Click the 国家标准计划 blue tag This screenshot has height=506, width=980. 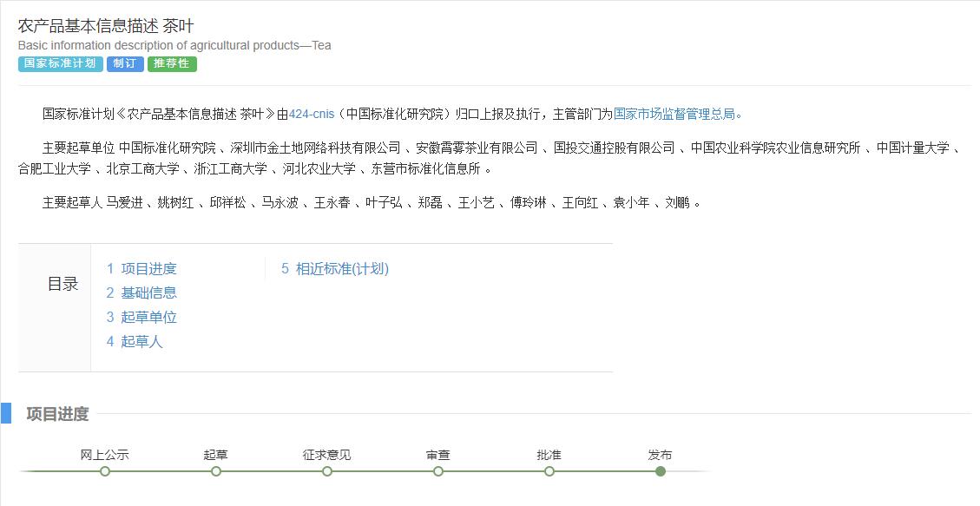(x=61, y=63)
